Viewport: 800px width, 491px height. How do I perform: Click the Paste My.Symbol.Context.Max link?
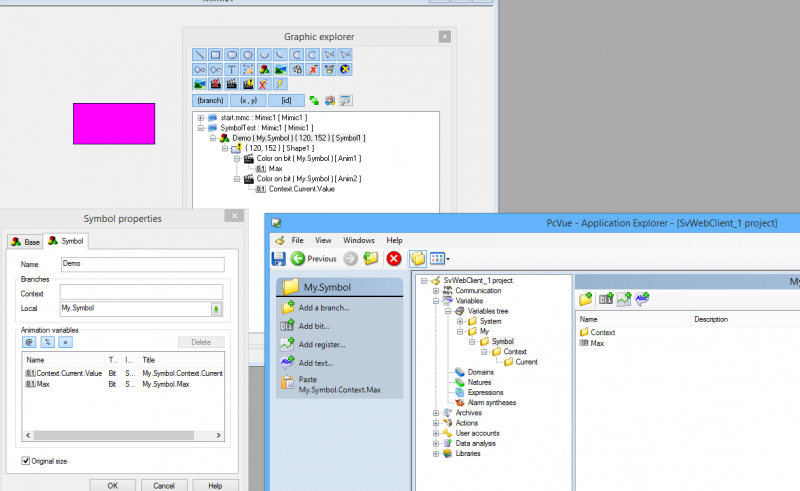coord(340,385)
